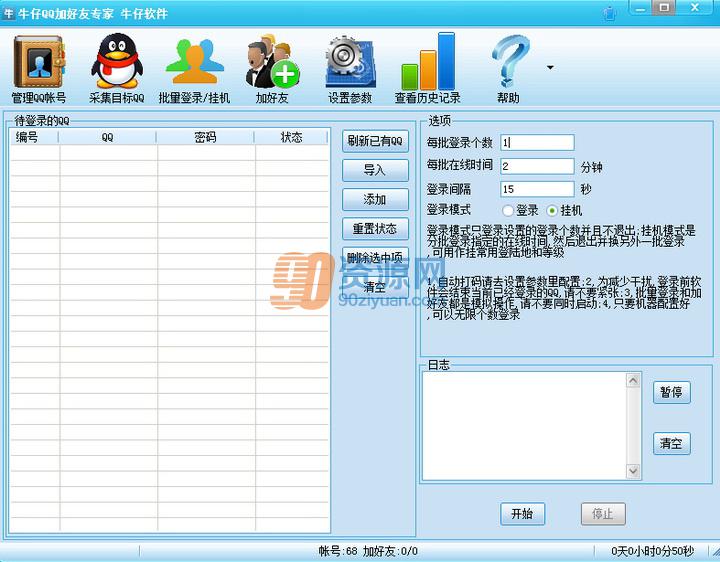The height and width of the screenshot is (562, 720).
Task: Minimize the window
Action: 641,8
